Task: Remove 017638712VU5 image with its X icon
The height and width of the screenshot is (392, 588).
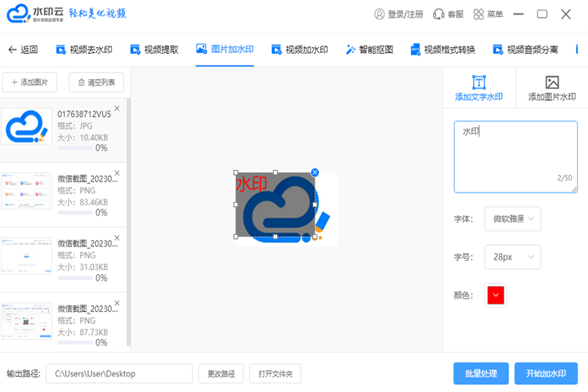Action: [x=117, y=109]
